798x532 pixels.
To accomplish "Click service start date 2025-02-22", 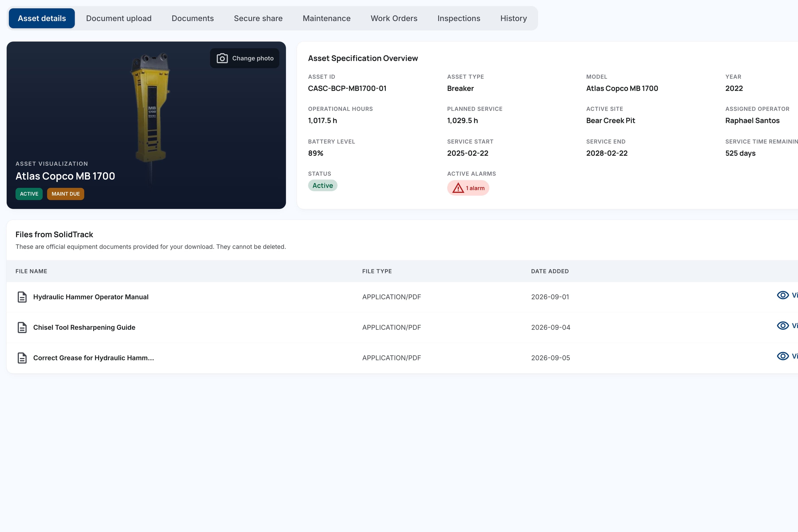I will [467, 153].
